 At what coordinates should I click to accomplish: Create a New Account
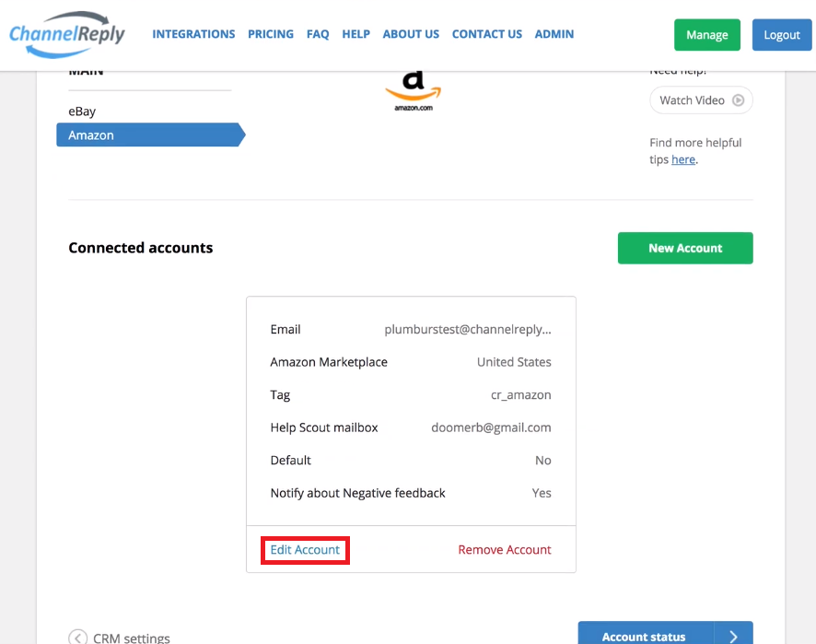pyautogui.click(x=685, y=248)
